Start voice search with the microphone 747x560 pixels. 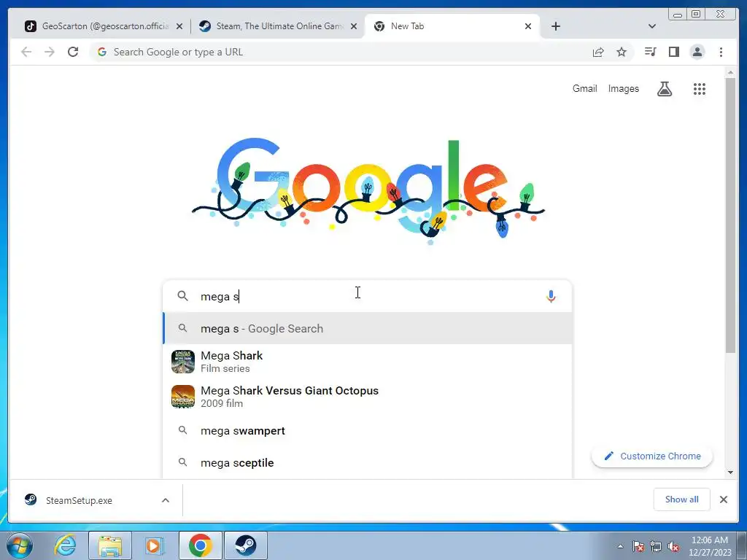click(x=551, y=296)
